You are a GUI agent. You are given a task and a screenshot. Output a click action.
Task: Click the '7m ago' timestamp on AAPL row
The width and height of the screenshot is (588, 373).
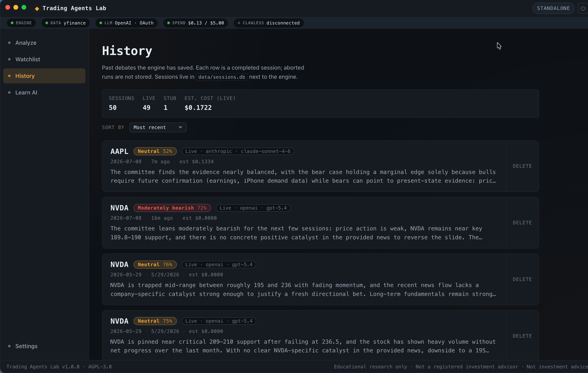click(160, 162)
